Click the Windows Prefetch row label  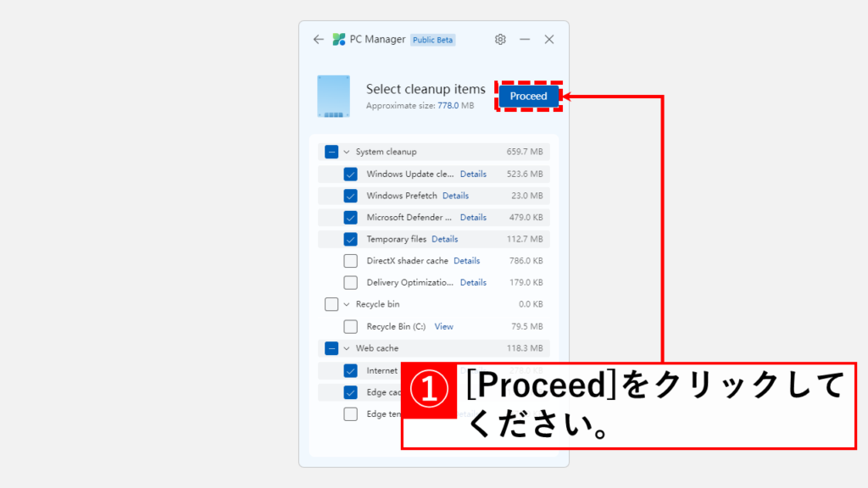click(x=402, y=196)
